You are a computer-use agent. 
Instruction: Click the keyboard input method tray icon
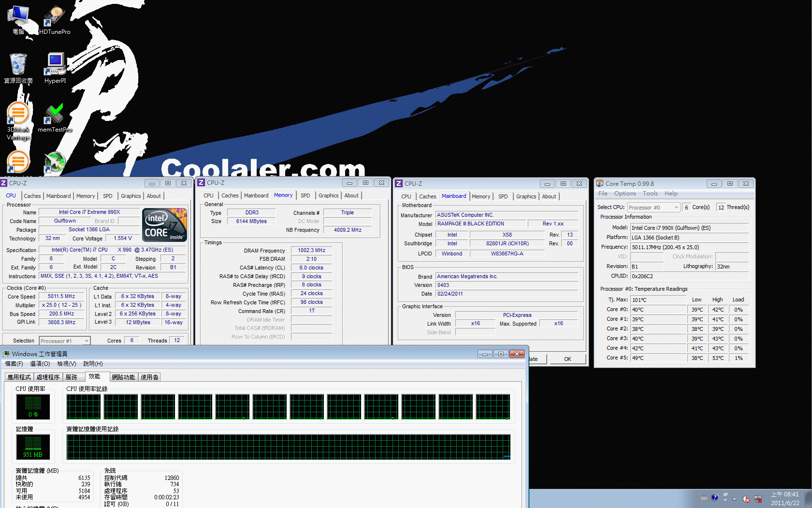tap(704, 498)
